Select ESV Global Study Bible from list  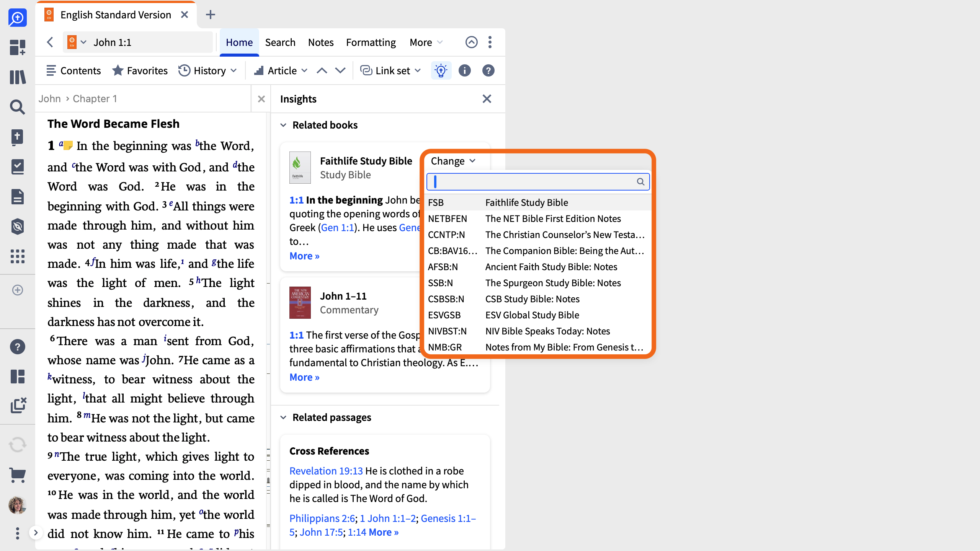pos(538,315)
